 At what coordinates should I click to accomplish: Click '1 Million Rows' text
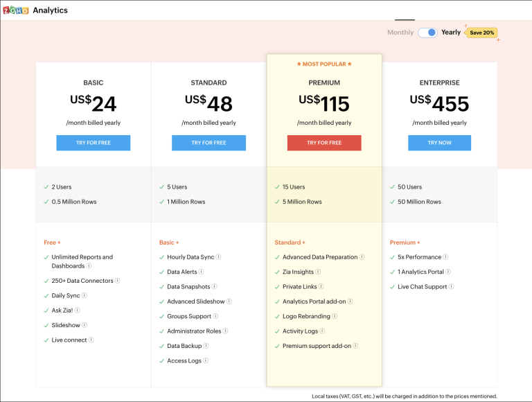(186, 202)
